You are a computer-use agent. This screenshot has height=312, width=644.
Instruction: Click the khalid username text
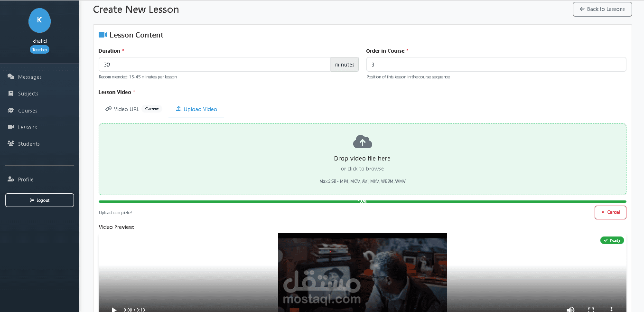[x=39, y=41]
